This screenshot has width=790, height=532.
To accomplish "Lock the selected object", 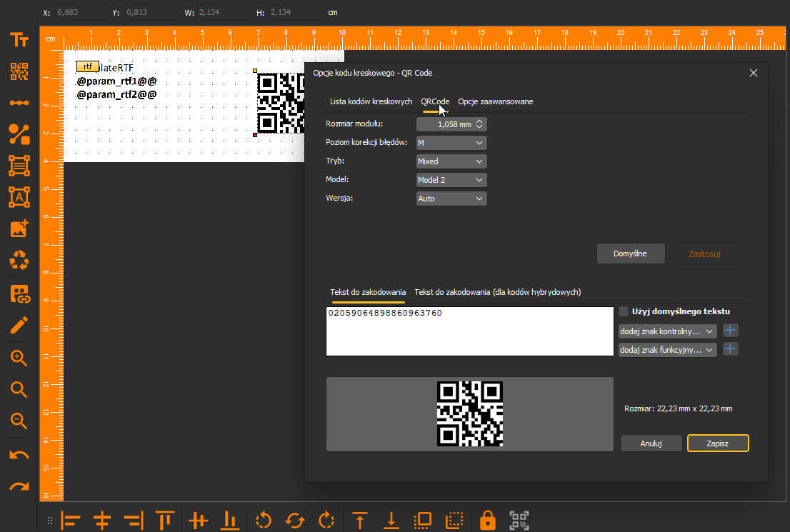I will tap(487, 521).
